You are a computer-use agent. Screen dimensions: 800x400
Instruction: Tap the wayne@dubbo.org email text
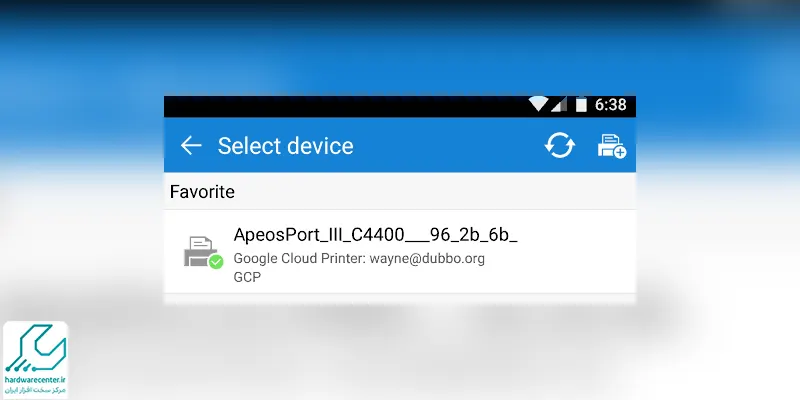point(427,259)
